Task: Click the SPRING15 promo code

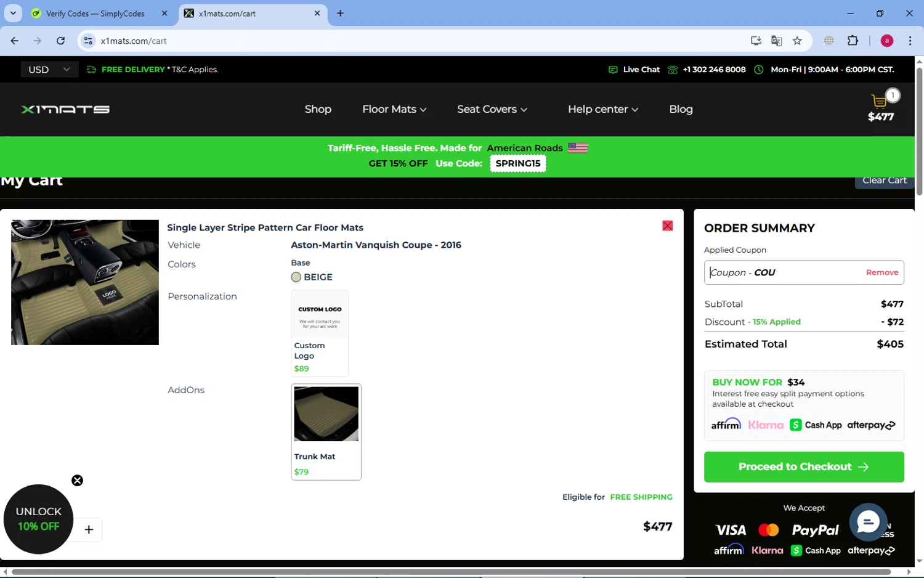Action: point(518,163)
